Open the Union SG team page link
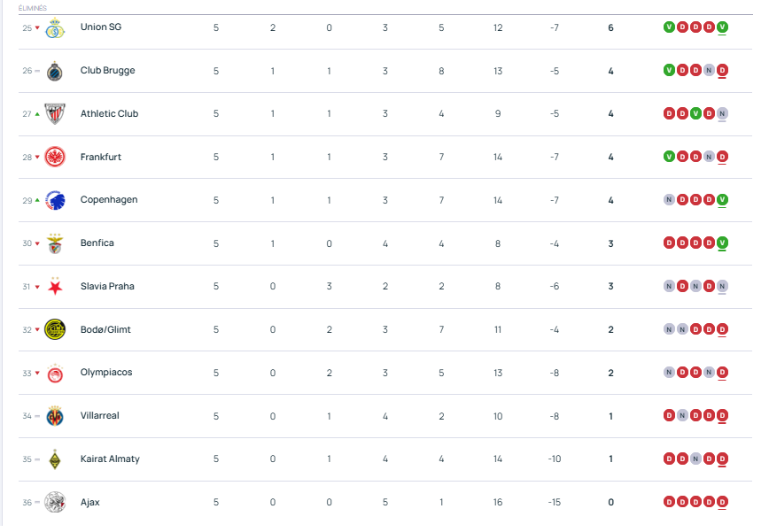This screenshot has width=769, height=532. coord(101,27)
